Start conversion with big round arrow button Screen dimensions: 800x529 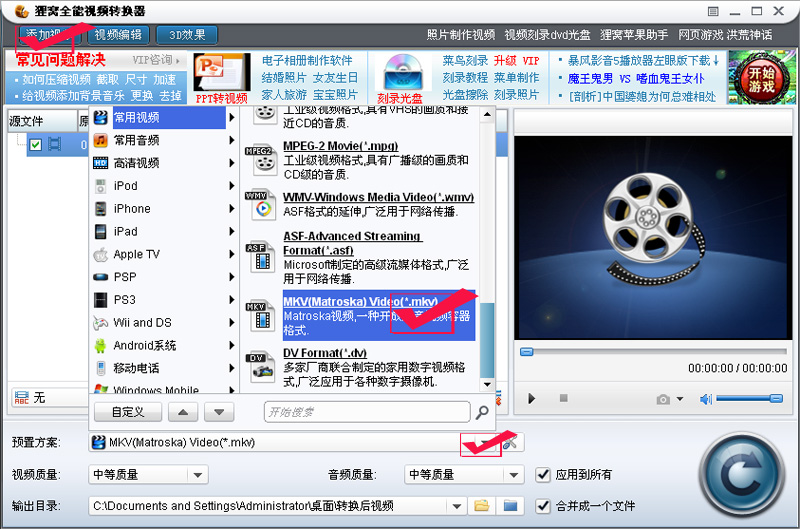coord(741,475)
